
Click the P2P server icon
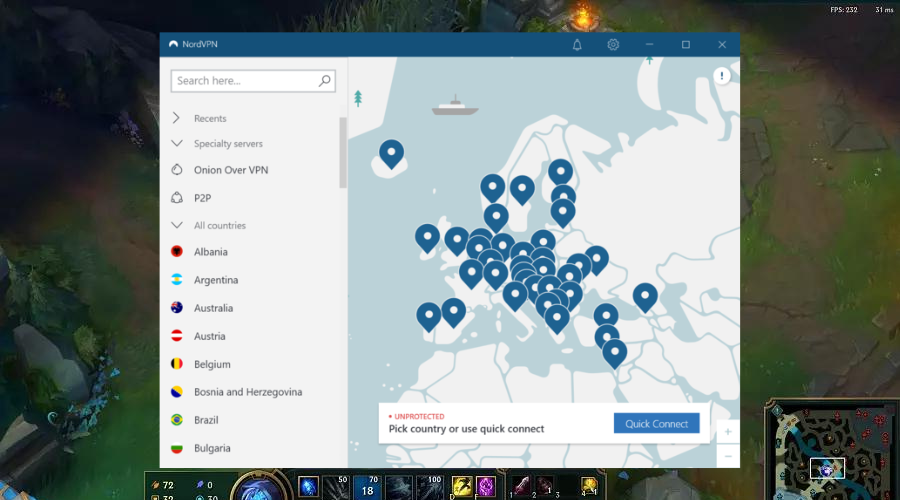[177, 198]
